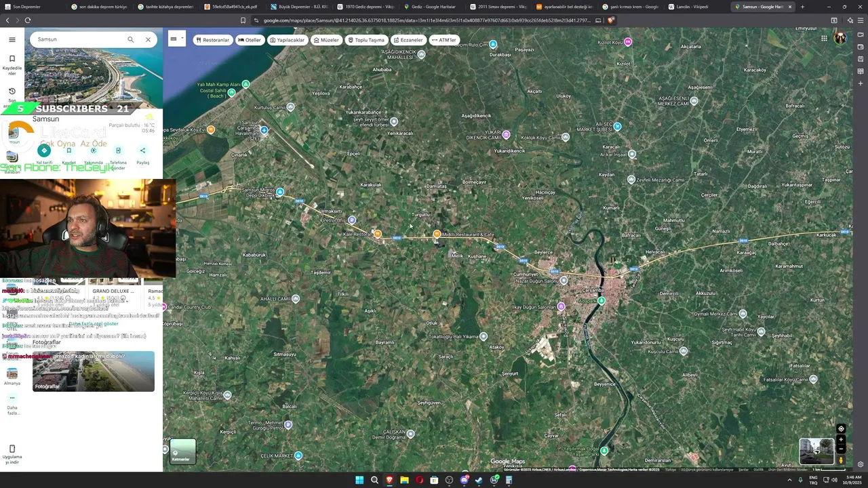The image size is (868, 488).
Task: Filter map by Yapılacaklar chip
Action: [287, 40]
